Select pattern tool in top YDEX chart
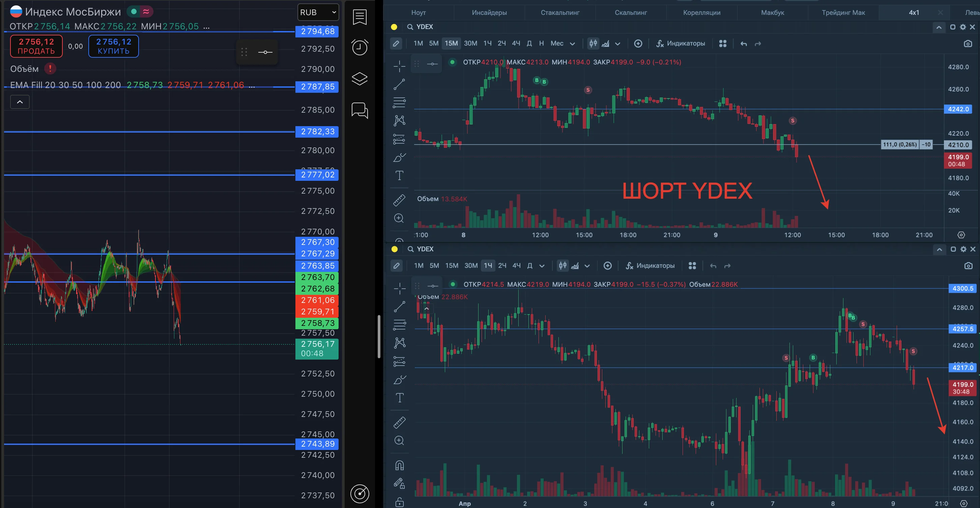Screen dimensions: 980x508 399,121
